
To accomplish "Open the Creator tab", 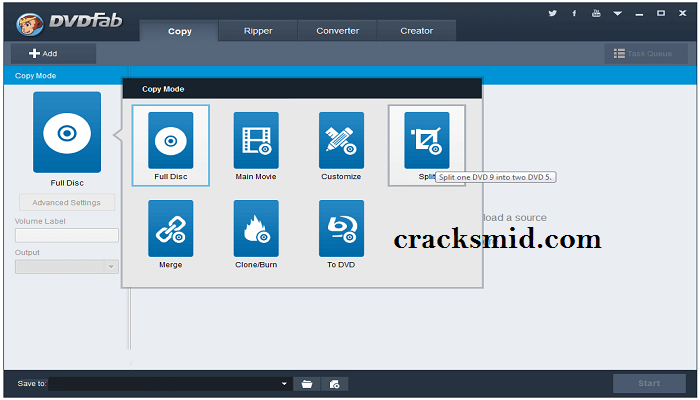I will pos(417,31).
